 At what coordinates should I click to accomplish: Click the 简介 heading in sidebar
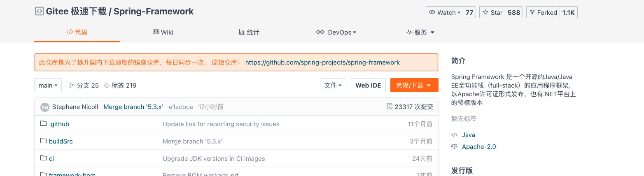(x=458, y=61)
